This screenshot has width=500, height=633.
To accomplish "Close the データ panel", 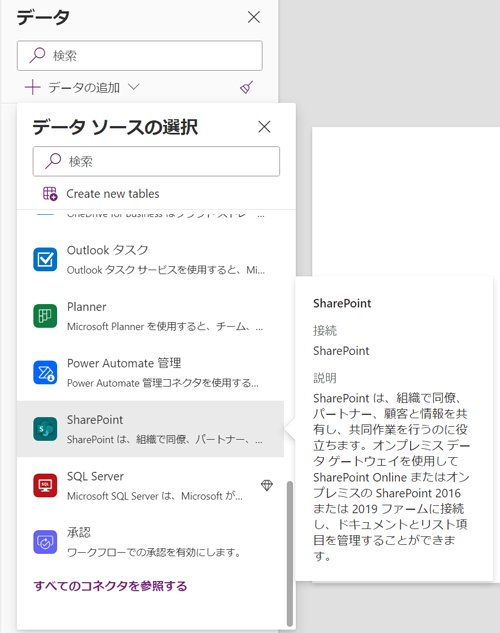I will click(253, 17).
